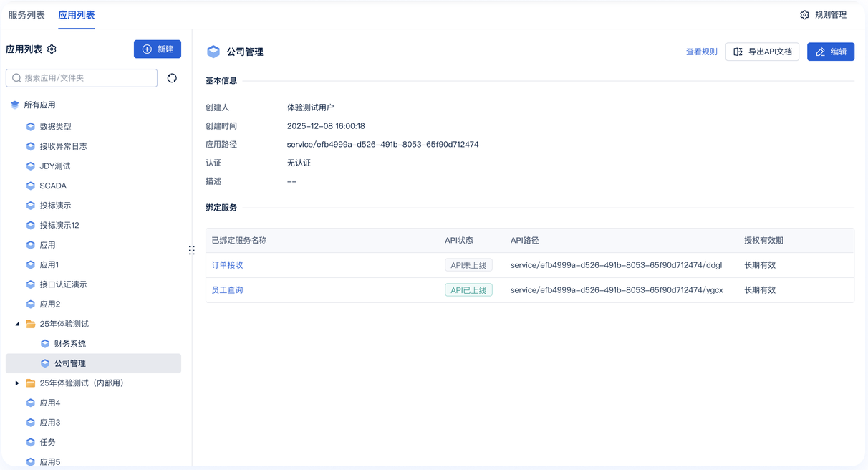
Task: Click the API path ending in /ddgl
Action: 616,265
